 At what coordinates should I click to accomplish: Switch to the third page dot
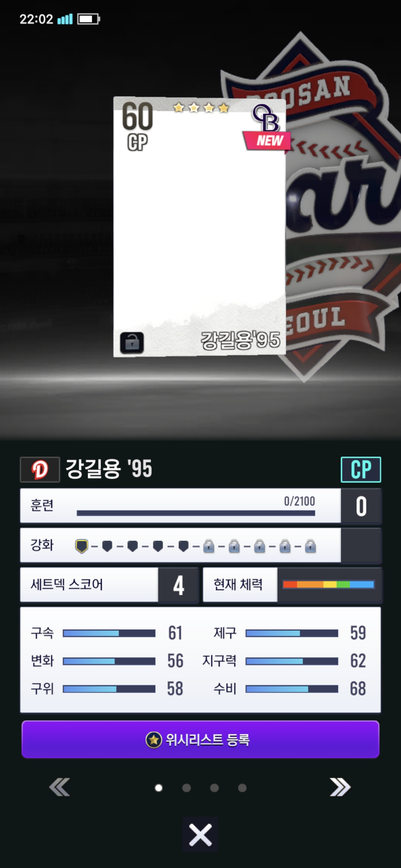[x=214, y=788]
